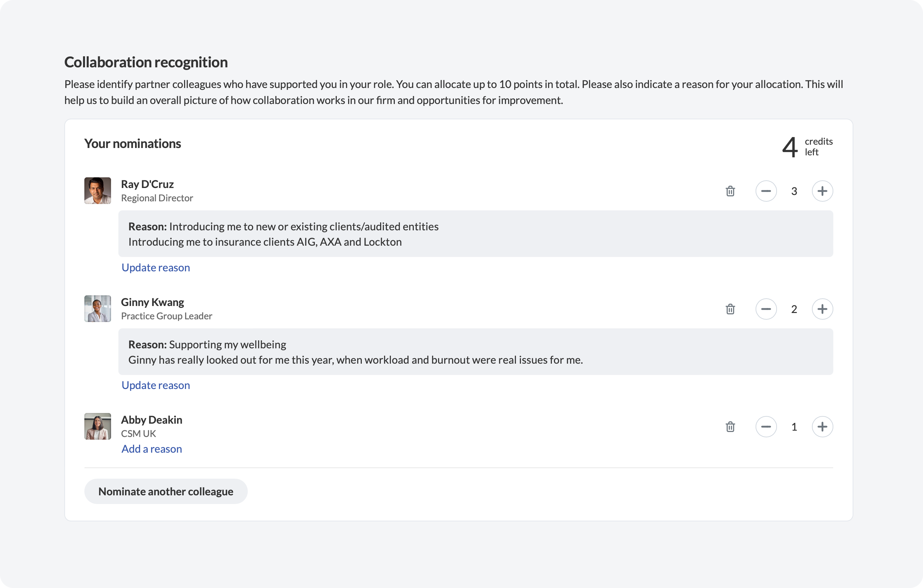Decrease Ginny Kwang points with minus button
The height and width of the screenshot is (588, 923).
[766, 309]
